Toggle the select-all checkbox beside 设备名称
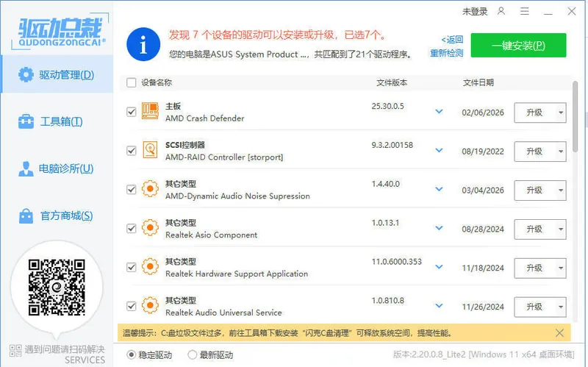The height and width of the screenshot is (367, 588). pyautogui.click(x=132, y=82)
